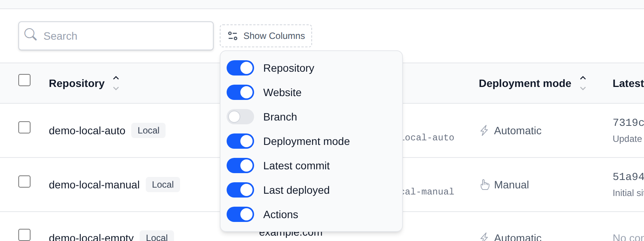Screen dimensions: 644x241
Task: Click the Repository label in the columns menu
Action: [x=289, y=68]
